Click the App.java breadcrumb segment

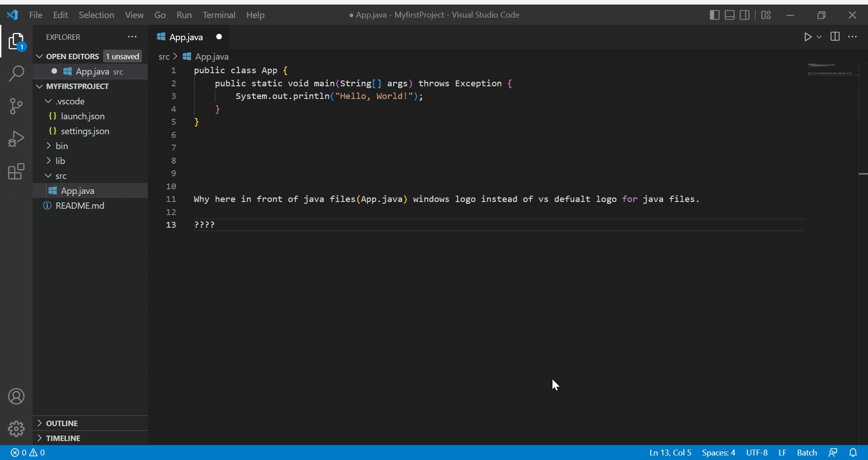click(x=212, y=56)
